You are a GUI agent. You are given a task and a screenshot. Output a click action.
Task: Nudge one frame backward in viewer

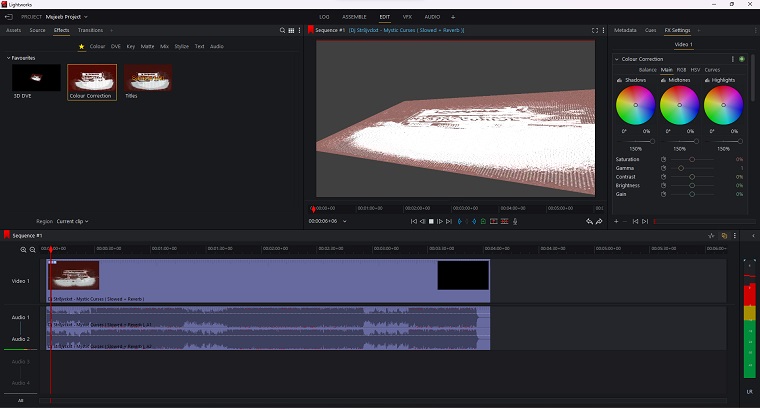coord(422,221)
